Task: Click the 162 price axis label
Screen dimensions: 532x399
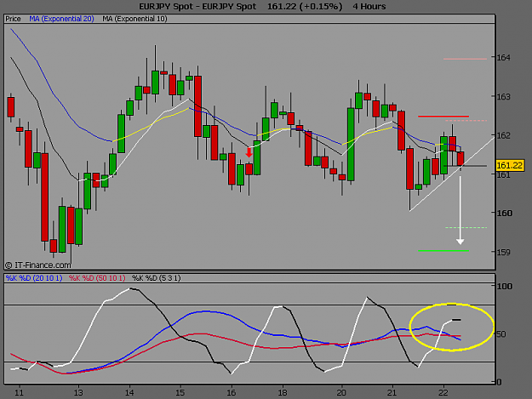Action: click(x=504, y=135)
